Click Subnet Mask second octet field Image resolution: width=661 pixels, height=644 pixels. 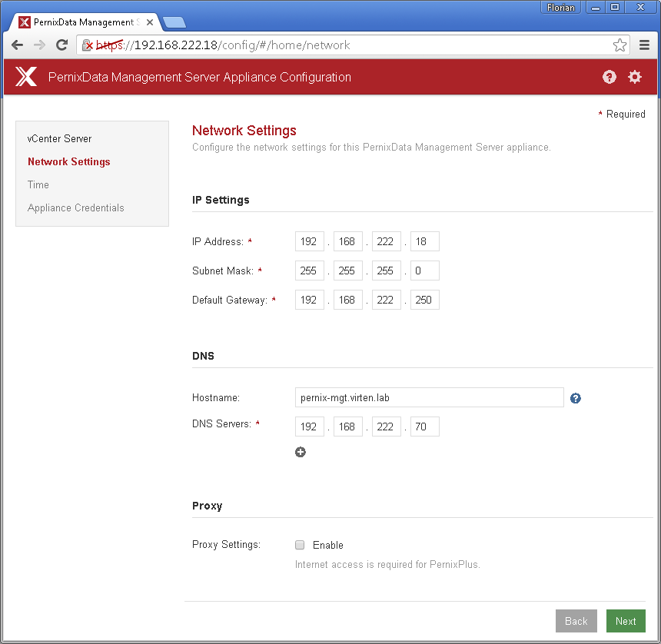tap(347, 271)
